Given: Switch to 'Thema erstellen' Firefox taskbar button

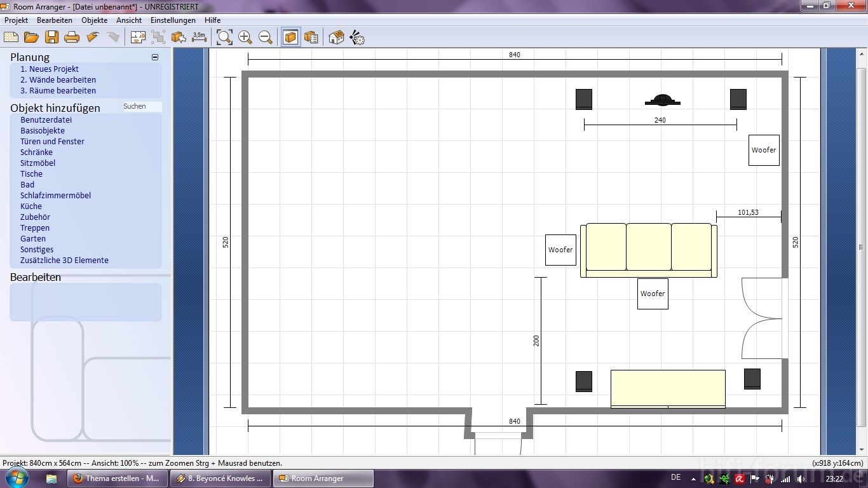Looking at the screenshot, I should [x=118, y=478].
